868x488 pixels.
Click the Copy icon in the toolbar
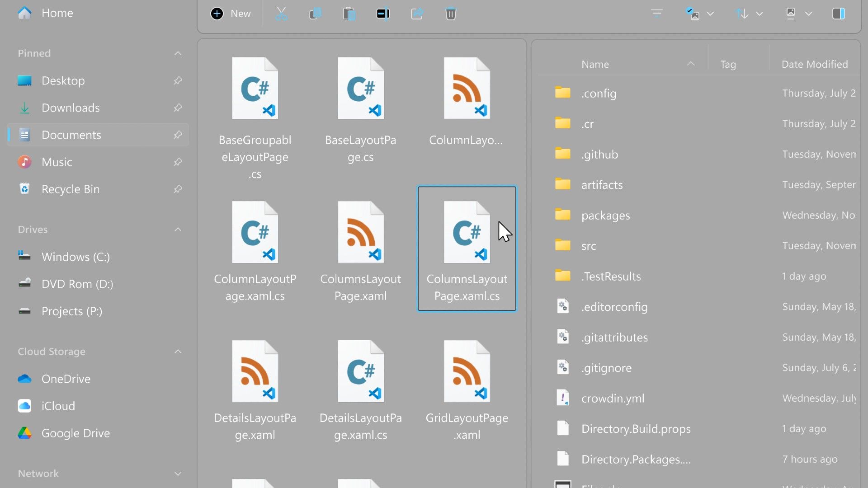pyautogui.click(x=315, y=14)
